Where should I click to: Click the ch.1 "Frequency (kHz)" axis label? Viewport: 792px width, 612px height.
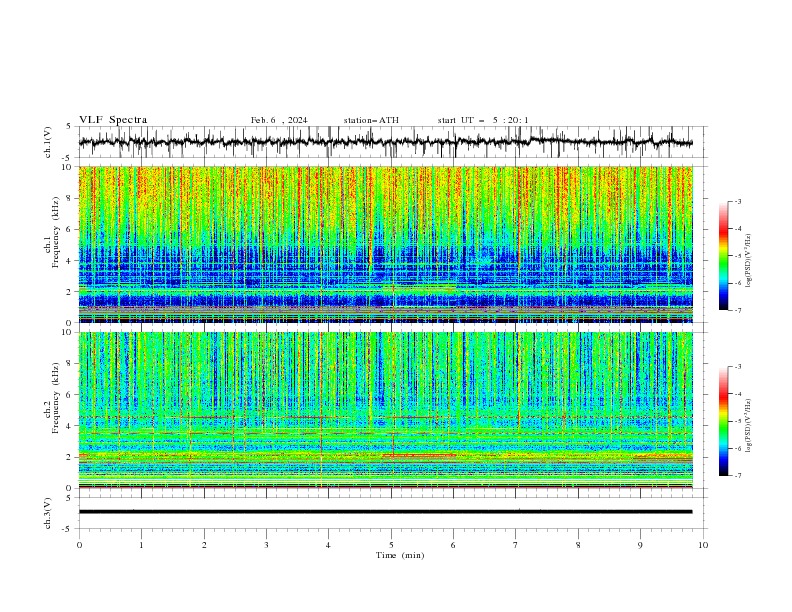pos(56,232)
